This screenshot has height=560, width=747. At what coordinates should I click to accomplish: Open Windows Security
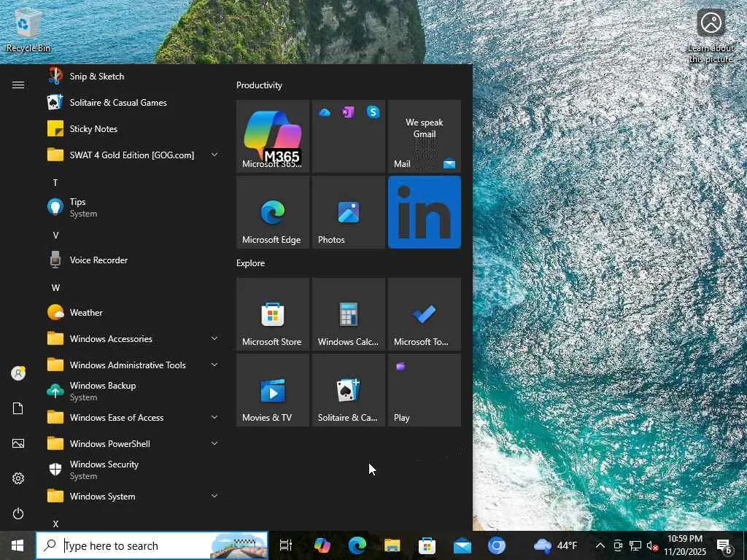click(133, 470)
